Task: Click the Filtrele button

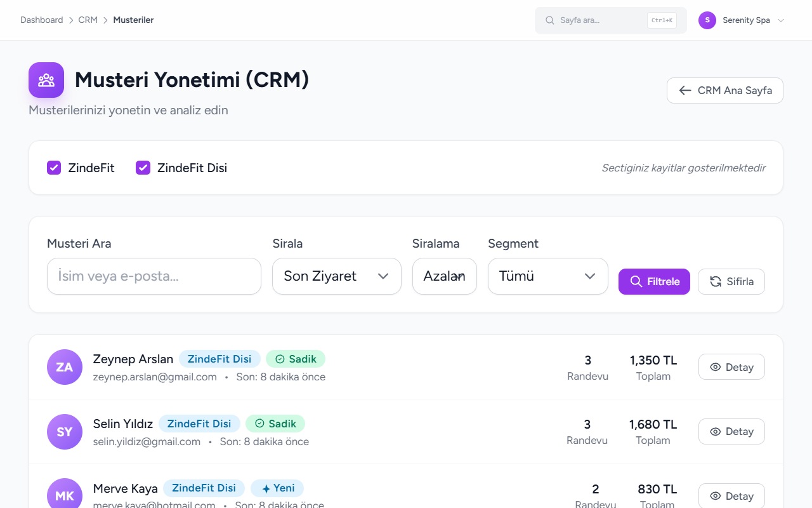Action: click(x=654, y=281)
